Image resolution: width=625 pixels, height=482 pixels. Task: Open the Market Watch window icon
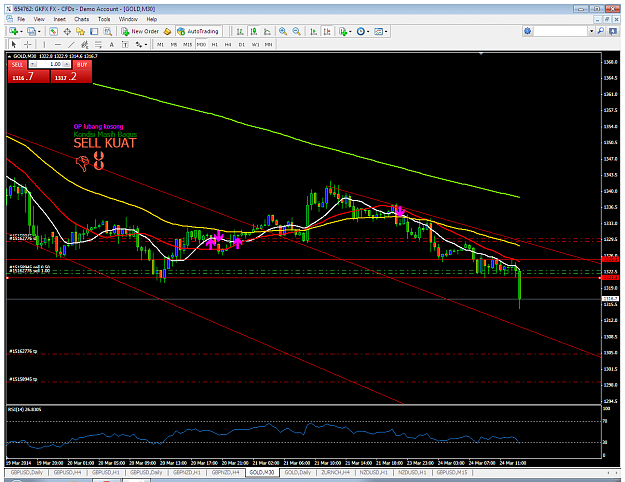tap(53, 31)
